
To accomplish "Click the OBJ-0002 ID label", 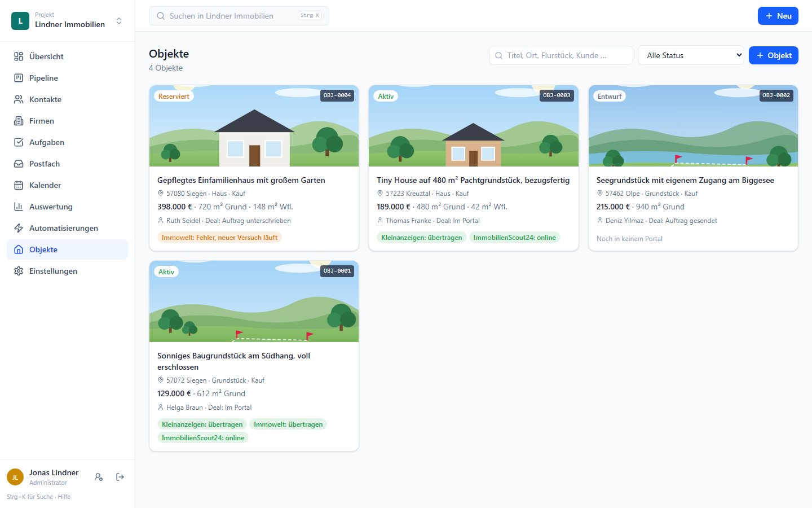I will [x=776, y=95].
